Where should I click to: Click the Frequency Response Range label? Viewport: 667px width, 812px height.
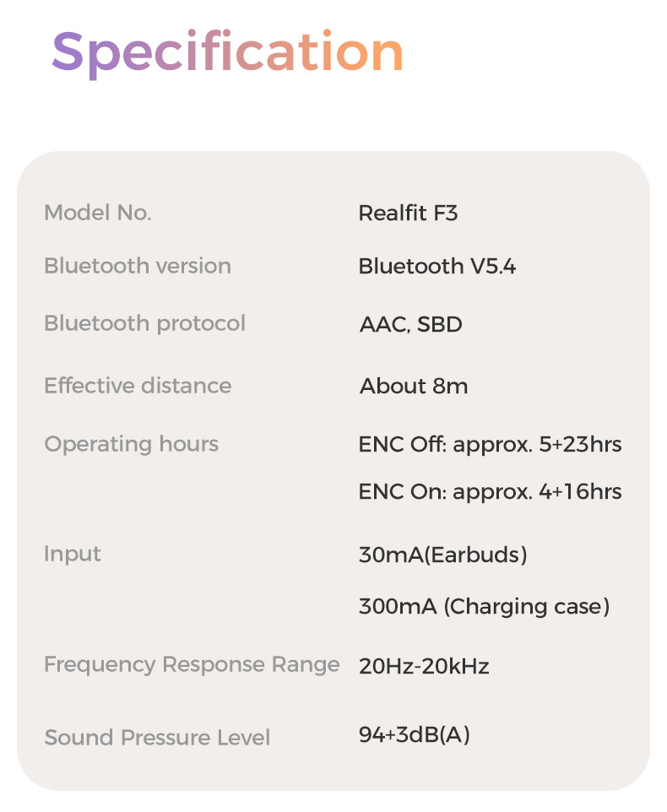(192, 664)
